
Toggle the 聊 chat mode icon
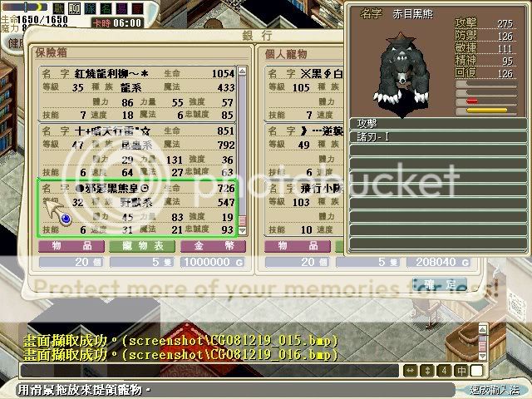click(x=76, y=7)
